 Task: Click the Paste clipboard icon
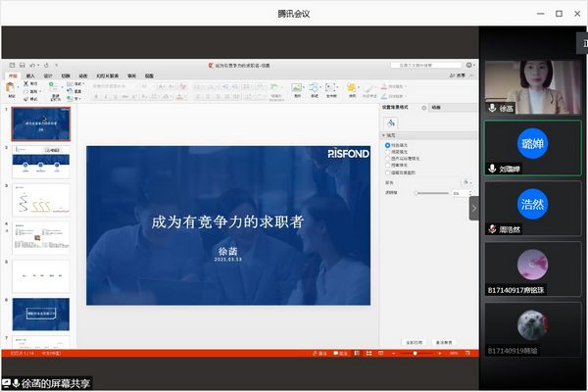[x=11, y=89]
